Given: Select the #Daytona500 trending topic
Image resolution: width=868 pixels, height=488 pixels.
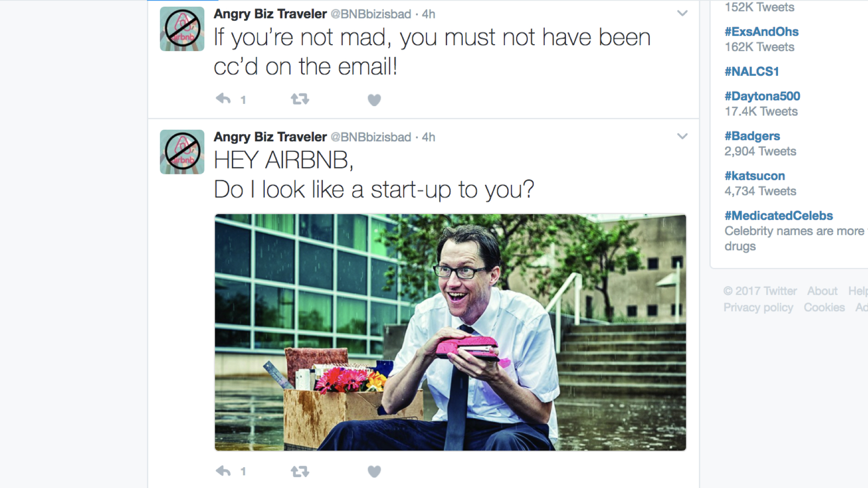Looking at the screenshot, I should click(x=762, y=96).
